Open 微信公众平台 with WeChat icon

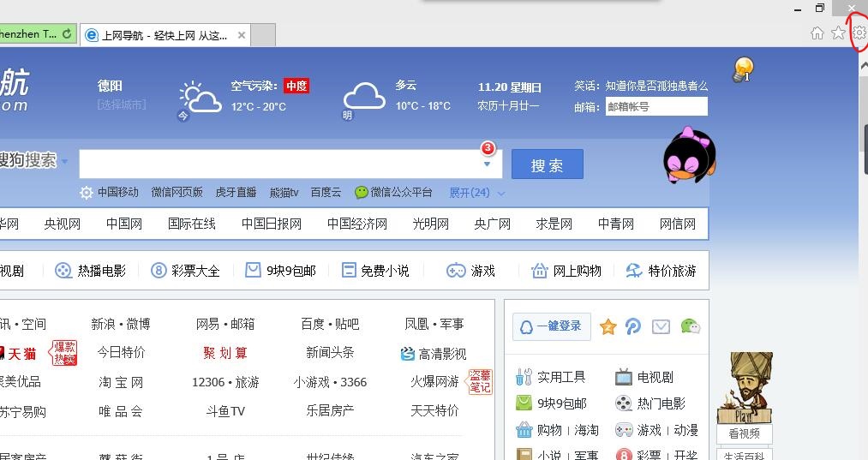pyautogui.click(x=393, y=192)
